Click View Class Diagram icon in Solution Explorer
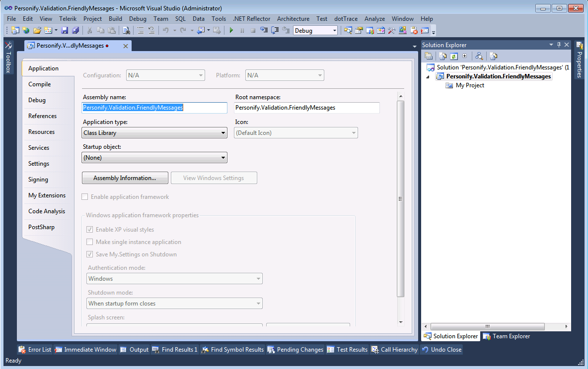The height and width of the screenshot is (369, 588). 479,56
